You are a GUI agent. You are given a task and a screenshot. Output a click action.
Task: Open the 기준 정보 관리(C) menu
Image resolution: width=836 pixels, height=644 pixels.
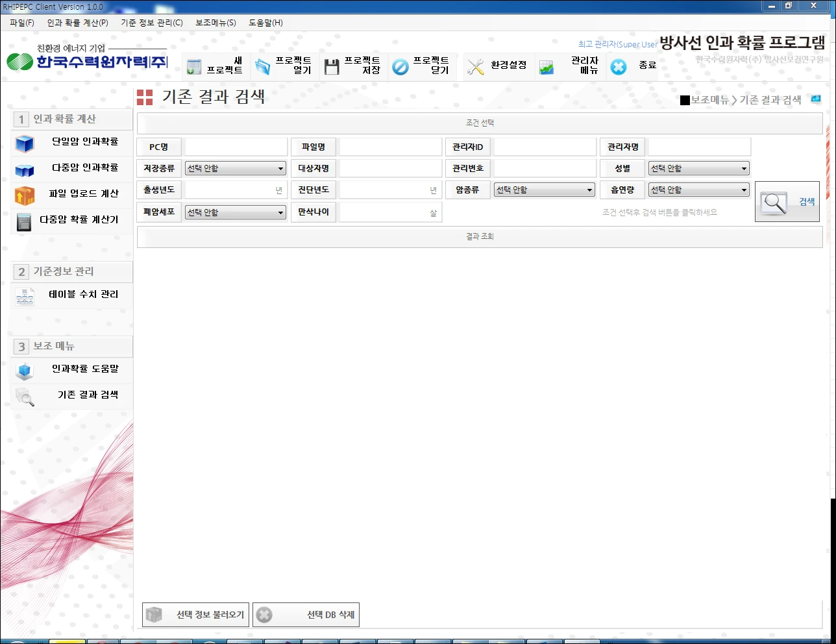coord(152,23)
